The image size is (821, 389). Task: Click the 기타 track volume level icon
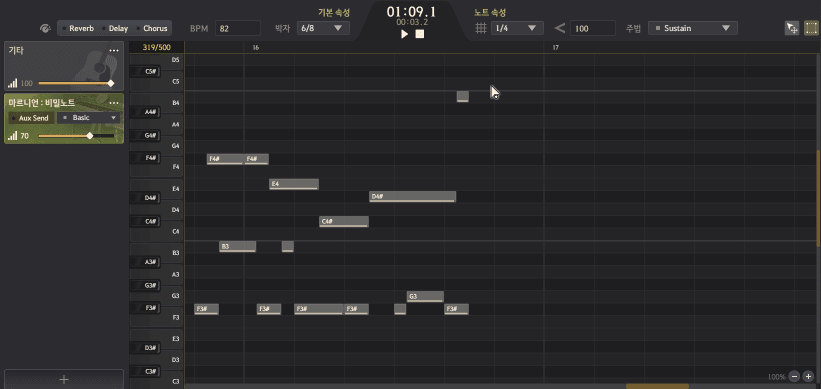13,83
